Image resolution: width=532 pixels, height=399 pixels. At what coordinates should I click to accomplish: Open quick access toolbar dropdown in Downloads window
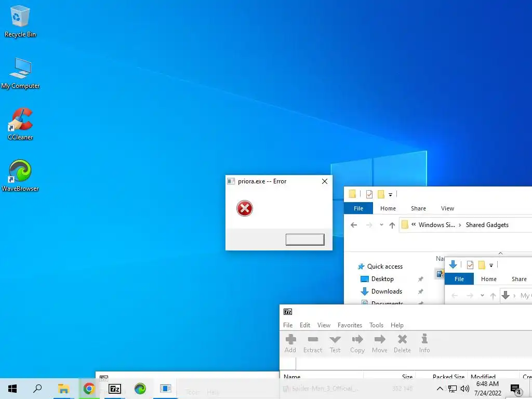491,265
